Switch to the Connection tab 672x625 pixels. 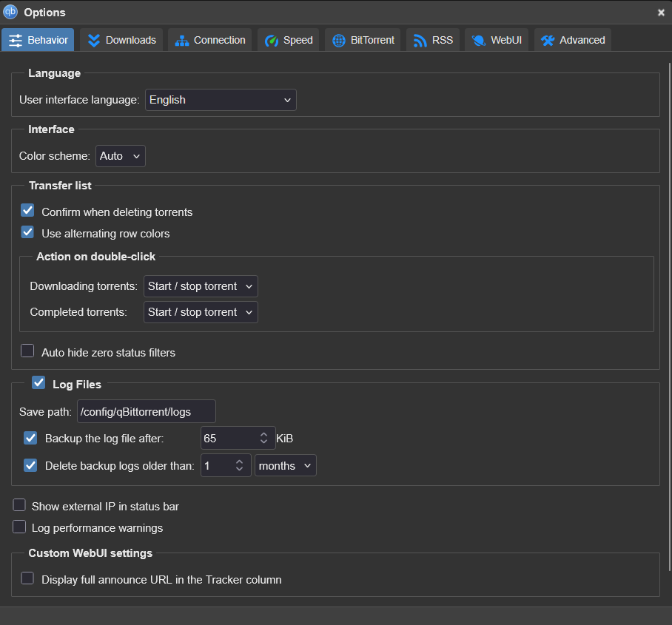(x=209, y=40)
